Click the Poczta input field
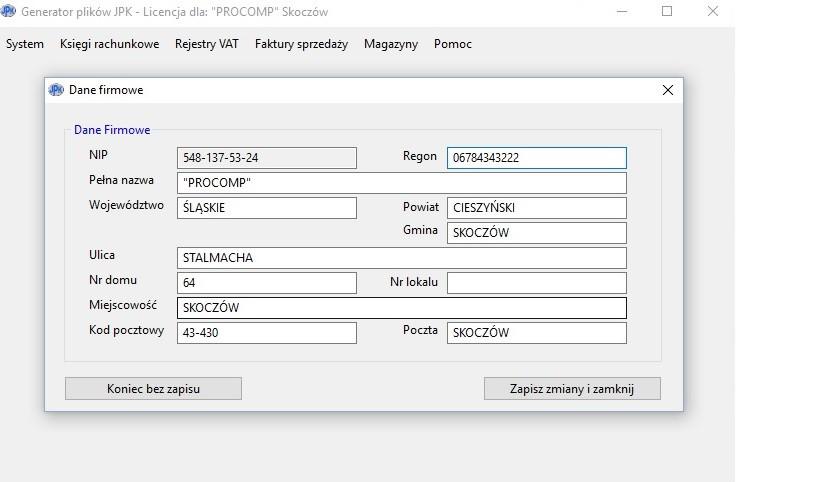819x482 pixels. [536, 333]
